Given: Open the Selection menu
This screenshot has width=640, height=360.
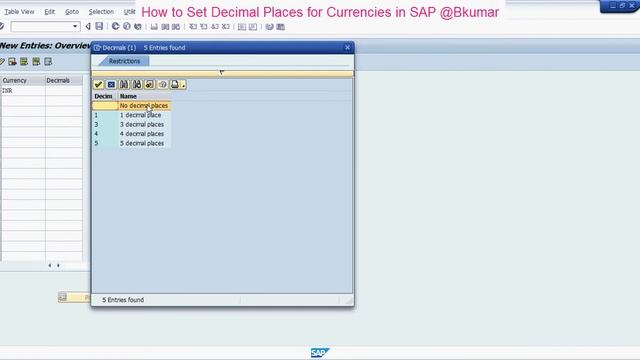Looking at the screenshot, I should (101, 12).
